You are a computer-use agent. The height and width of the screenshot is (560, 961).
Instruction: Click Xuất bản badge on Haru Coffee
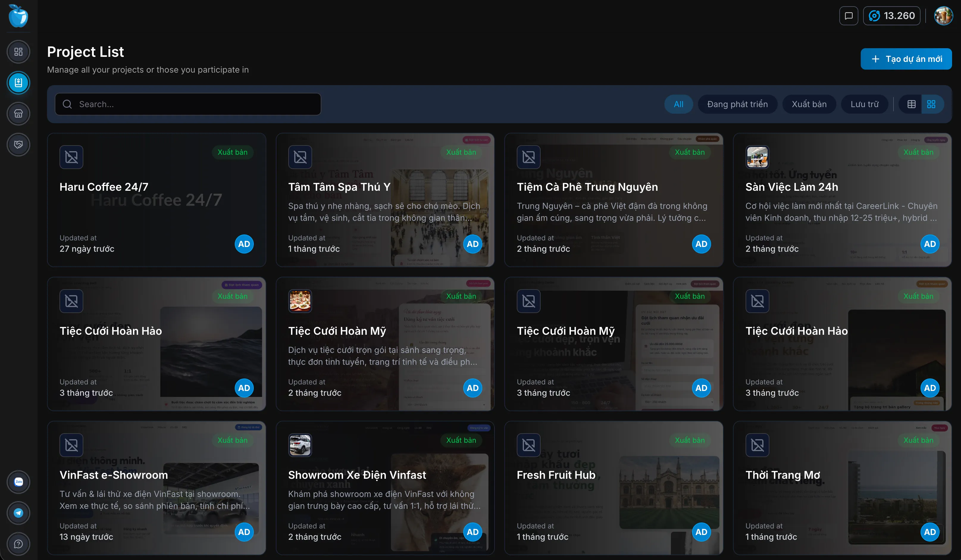click(232, 152)
